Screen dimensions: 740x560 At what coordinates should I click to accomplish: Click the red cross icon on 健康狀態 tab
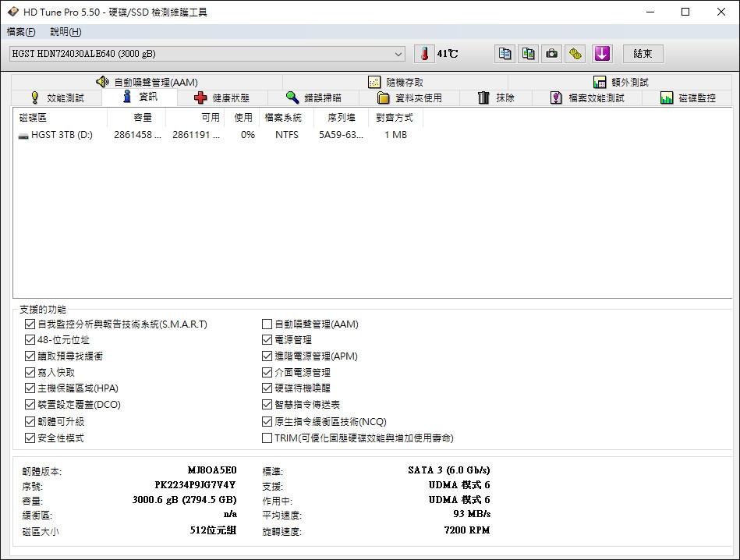(200, 97)
